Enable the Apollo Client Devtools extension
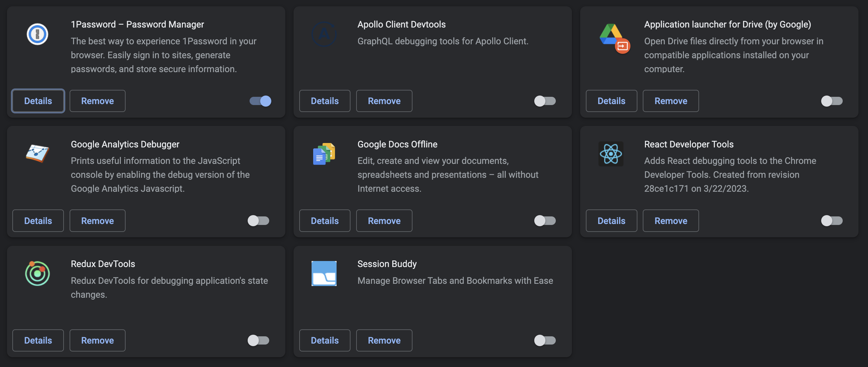The width and height of the screenshot is (868, 367). [x=544, y=101]
